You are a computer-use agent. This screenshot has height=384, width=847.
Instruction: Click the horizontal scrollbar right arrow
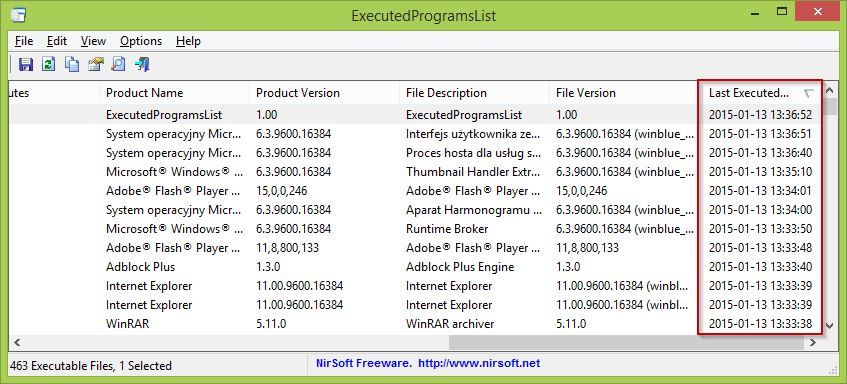812,342
